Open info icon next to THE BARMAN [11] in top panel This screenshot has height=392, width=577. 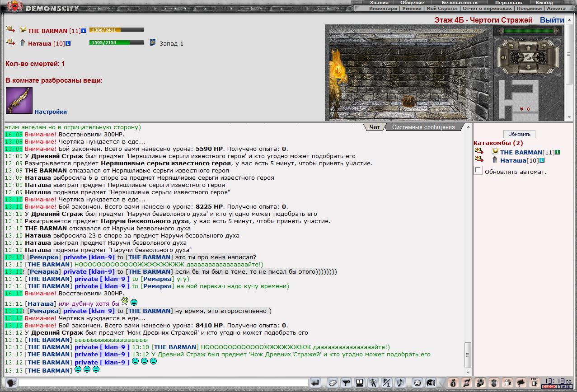coord(84,31)
